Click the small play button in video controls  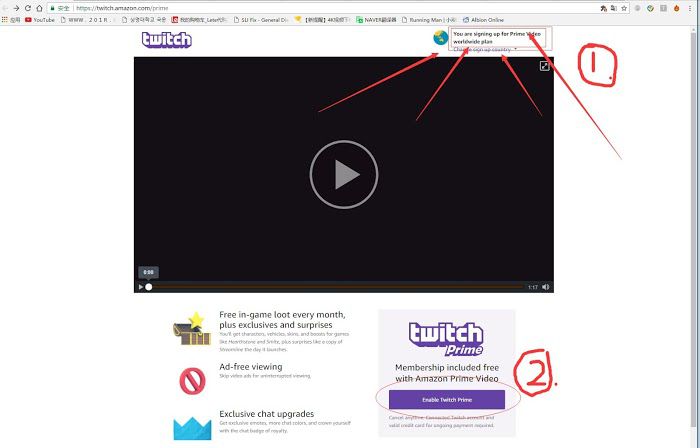[141, 287]
